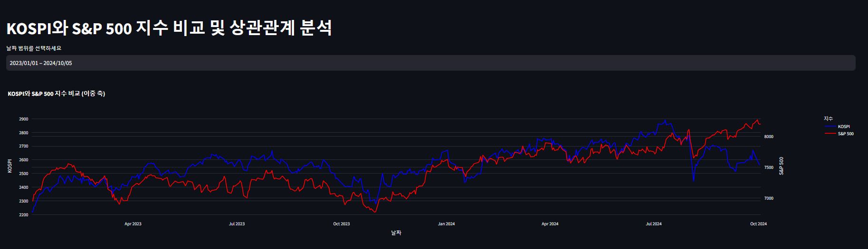868x249 pixels.
Task: Click right axis tick 8000
Action: tap(769, 137)
